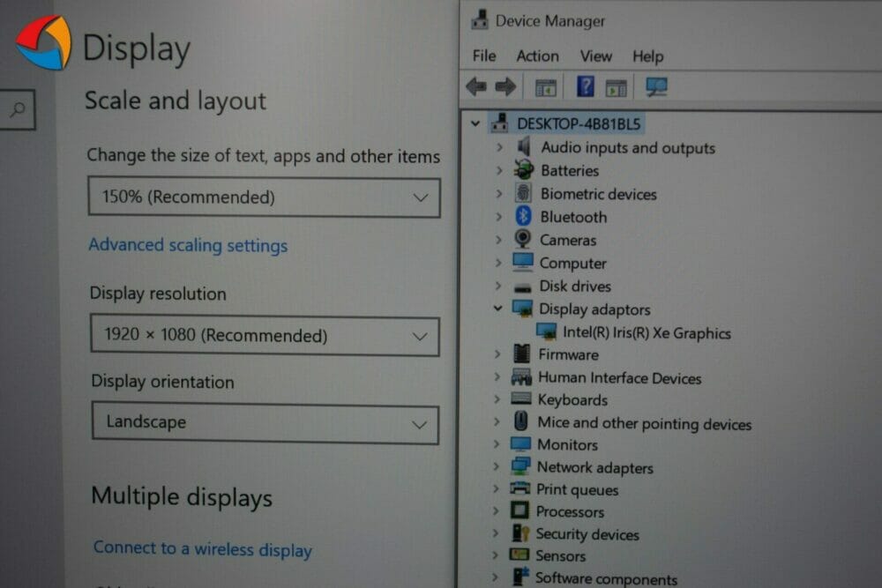Click the Device Manager title bar icon
Image resolution: width=882 pixels, height=588 pixels.
(x=479, y=20)
